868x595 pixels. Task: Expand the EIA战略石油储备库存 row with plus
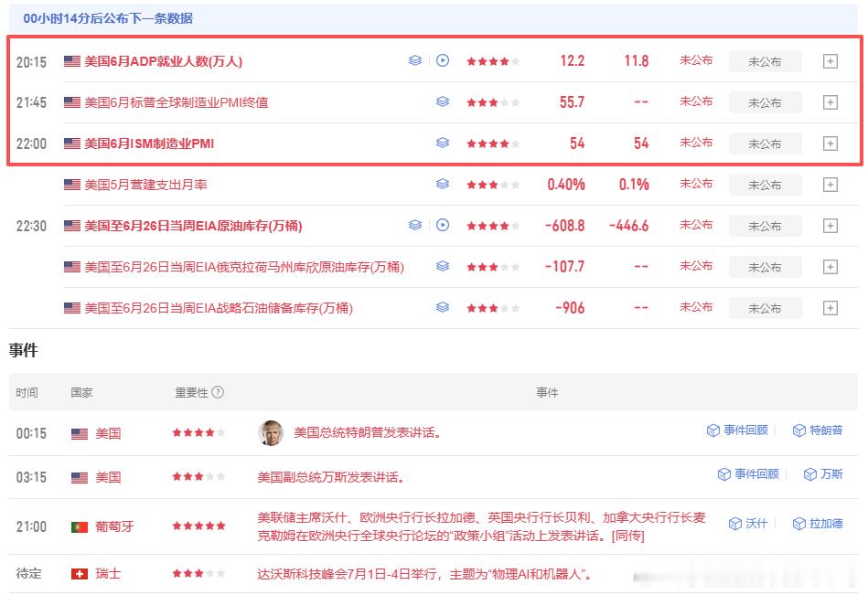pos(830,308)
